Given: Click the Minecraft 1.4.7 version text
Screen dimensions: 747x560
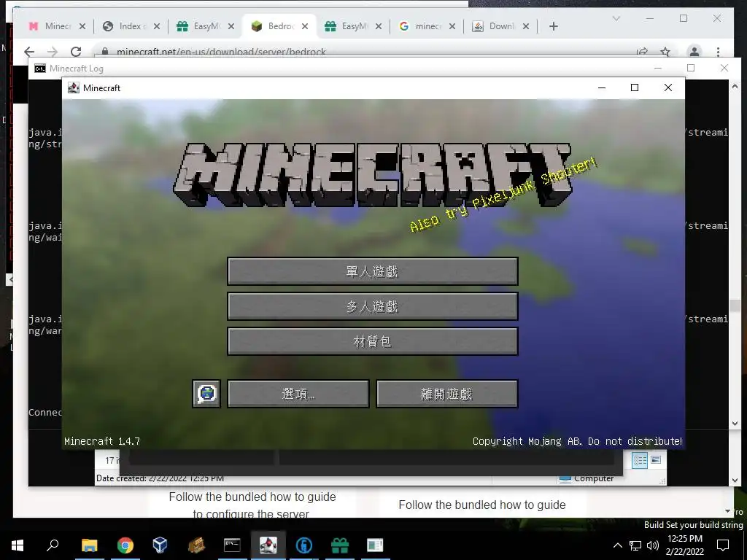Looking at the screenshot, I should coord(102,441).
